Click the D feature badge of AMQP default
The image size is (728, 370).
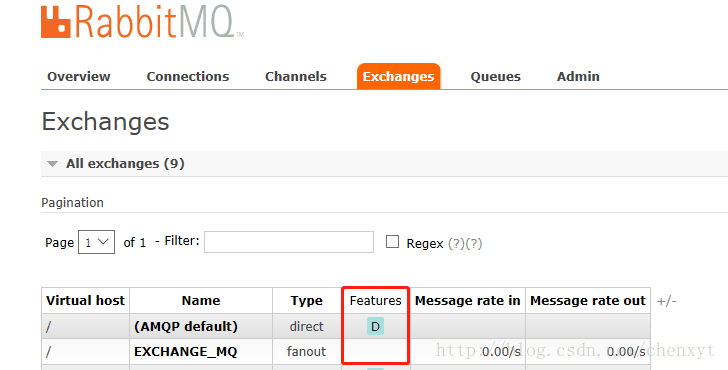click(x=375, y=326)
